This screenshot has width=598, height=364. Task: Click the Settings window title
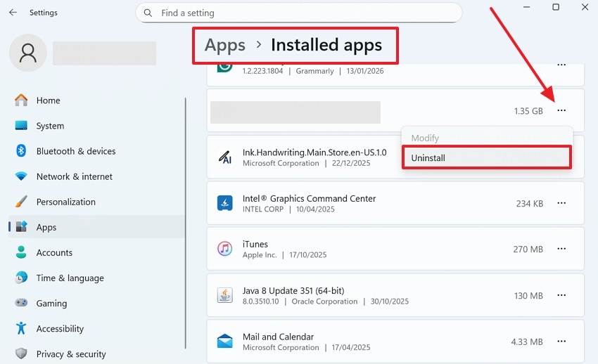44,13
